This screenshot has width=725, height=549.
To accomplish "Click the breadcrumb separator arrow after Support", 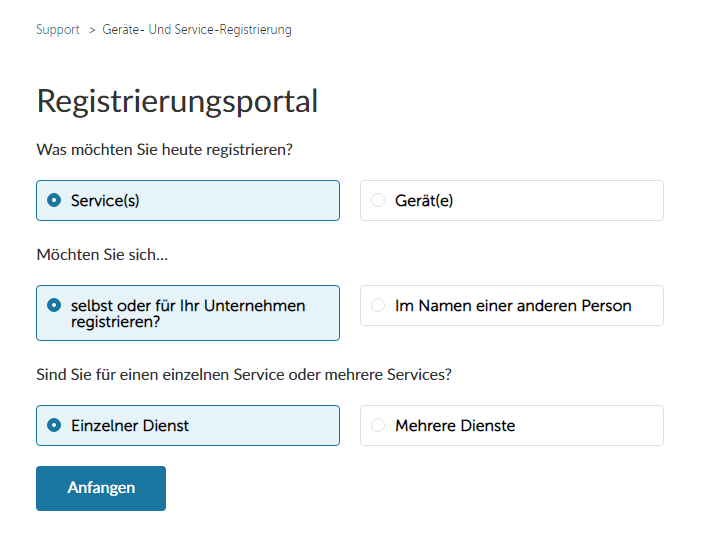I will click(x=92, y=31).
